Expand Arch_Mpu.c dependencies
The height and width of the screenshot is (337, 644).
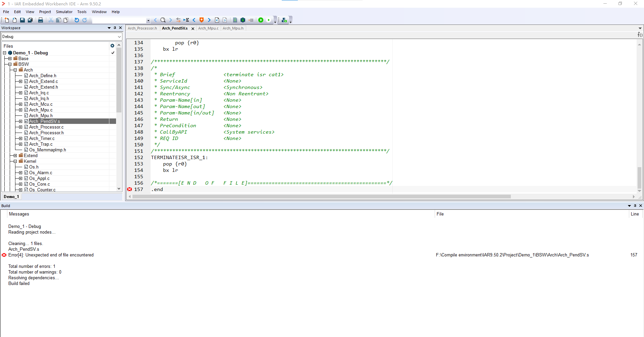[x=20, y=110]
